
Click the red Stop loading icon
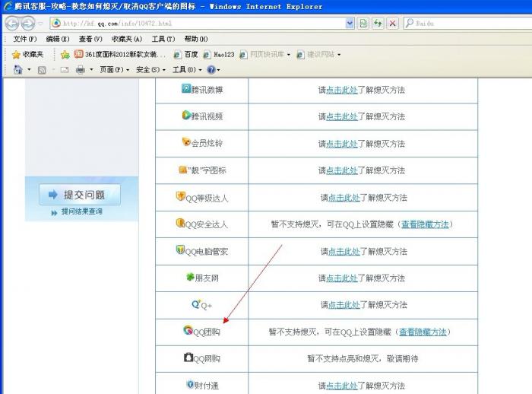pos(393,23)
